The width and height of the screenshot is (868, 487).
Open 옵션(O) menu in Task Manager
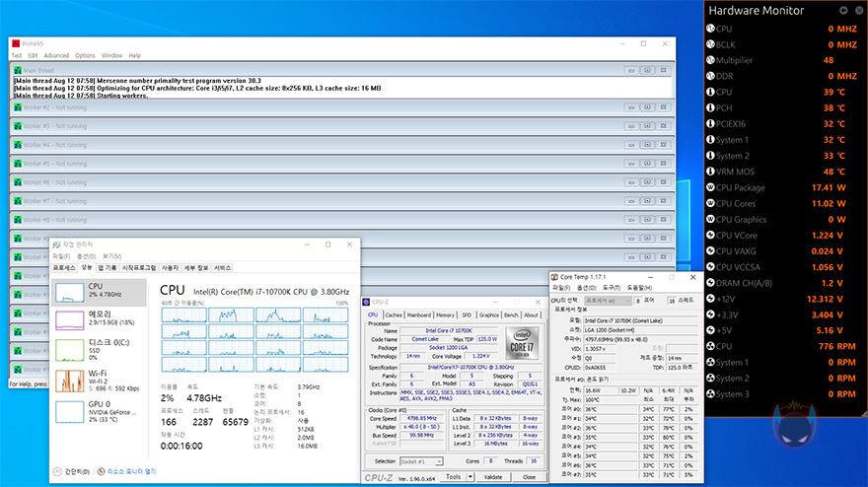coord(87,256)
